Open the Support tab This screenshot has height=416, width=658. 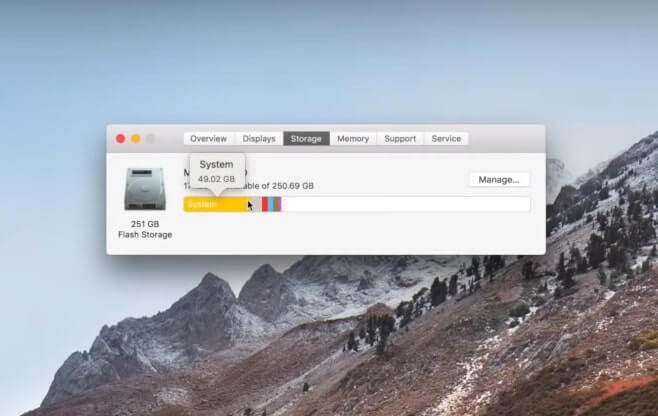[400, 139]
